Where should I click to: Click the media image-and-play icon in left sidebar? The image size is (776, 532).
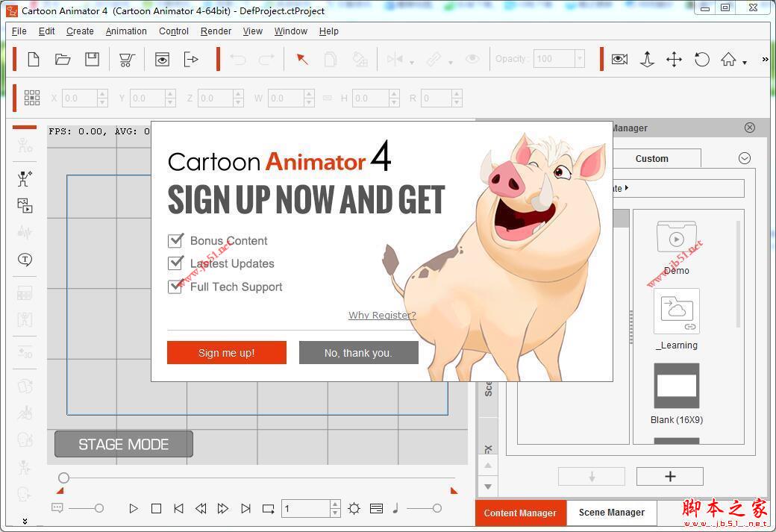tap(24, 205)
